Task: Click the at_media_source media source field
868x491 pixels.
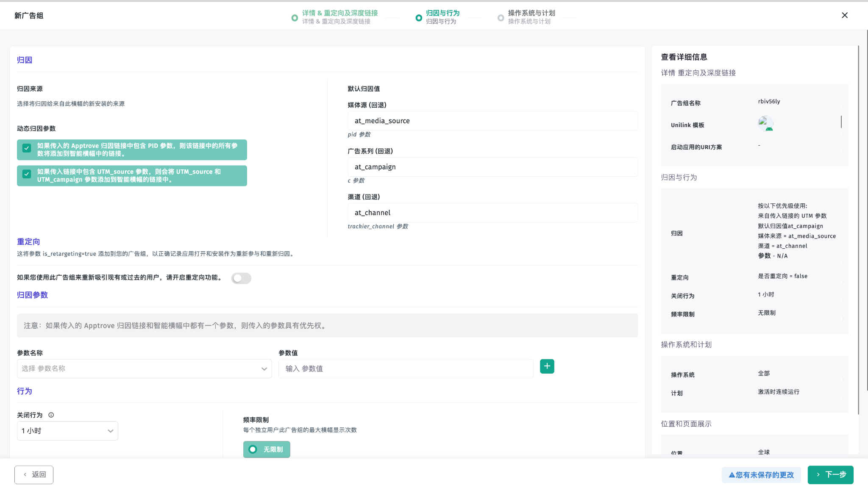Action: tap(492, 121)
